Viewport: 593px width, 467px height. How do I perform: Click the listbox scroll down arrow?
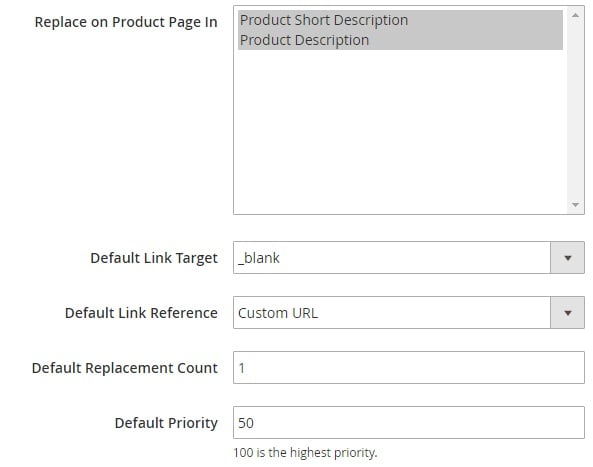tap(575, 205)
